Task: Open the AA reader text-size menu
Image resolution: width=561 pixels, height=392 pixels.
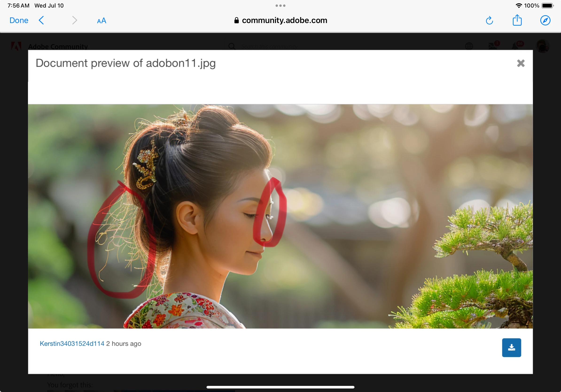Action: (101, 21)
